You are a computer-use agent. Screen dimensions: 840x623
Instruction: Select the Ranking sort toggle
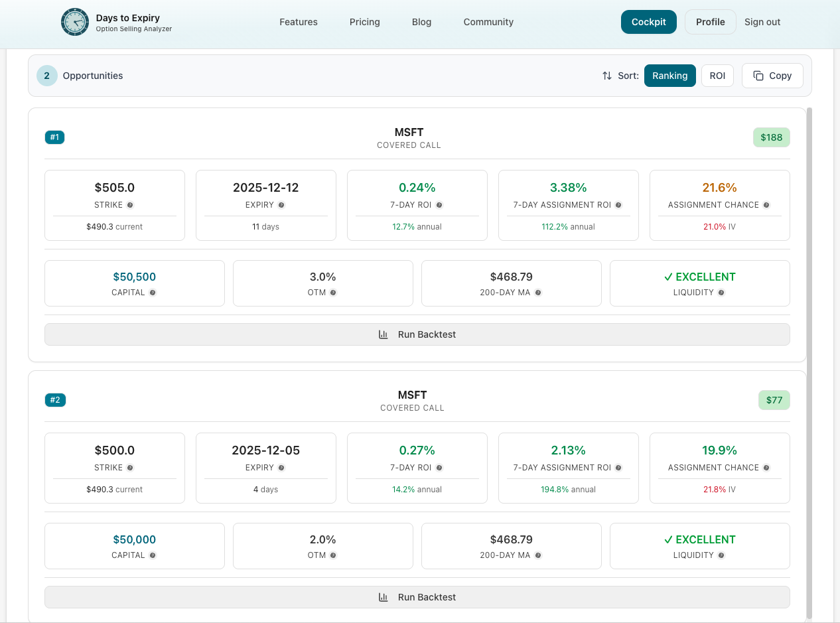point(669,76)
